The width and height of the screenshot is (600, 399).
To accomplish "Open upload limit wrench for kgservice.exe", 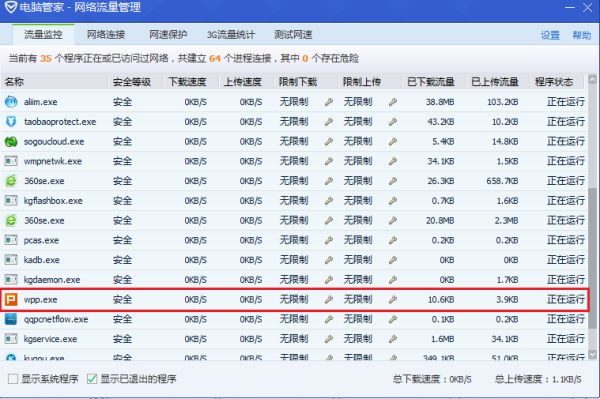I will click(393, 339).
